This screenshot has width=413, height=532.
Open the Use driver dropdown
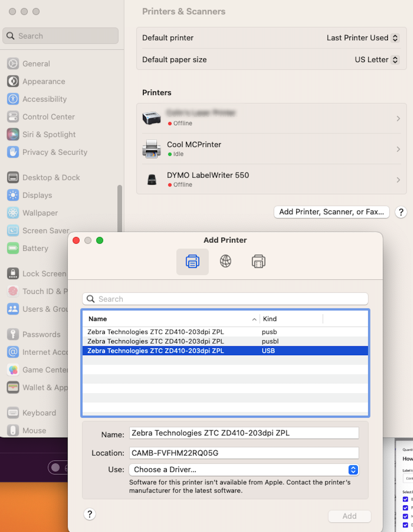pos(244,469)
